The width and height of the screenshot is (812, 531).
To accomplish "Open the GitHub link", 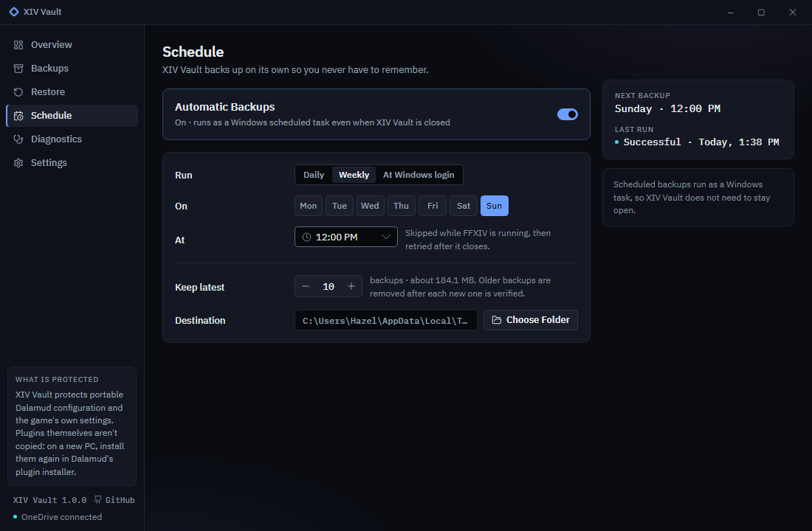I will tap(114, 500).
